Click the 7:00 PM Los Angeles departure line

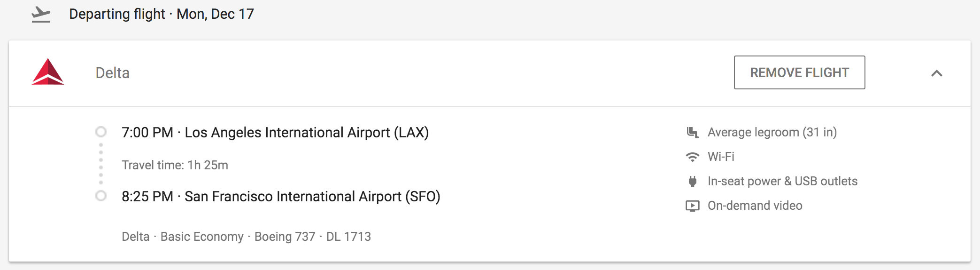pyautogui.click(x=275, y=133)
